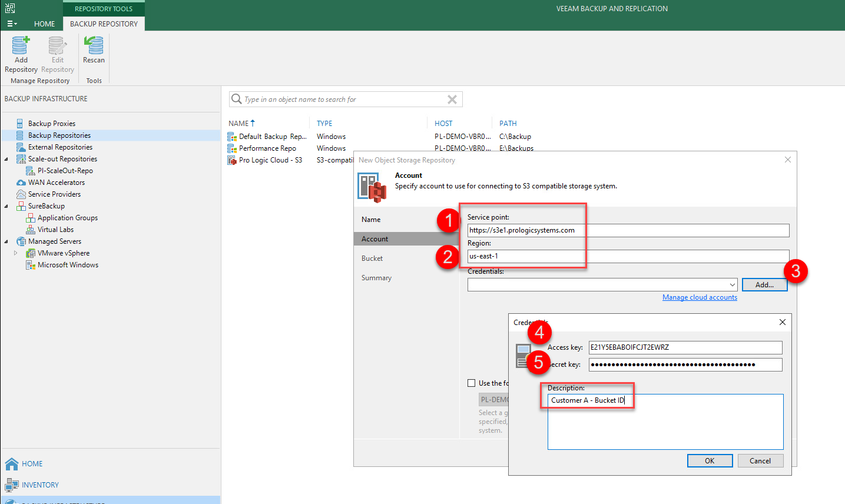Open the Manage cloud accounts link
The image size is (845, 504).
coord(700,297)
